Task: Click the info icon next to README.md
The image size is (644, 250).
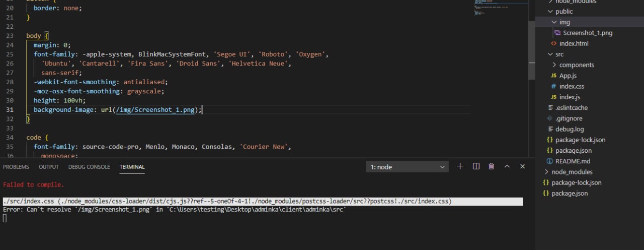Action: pyautogui.click(x=549, y=161)
